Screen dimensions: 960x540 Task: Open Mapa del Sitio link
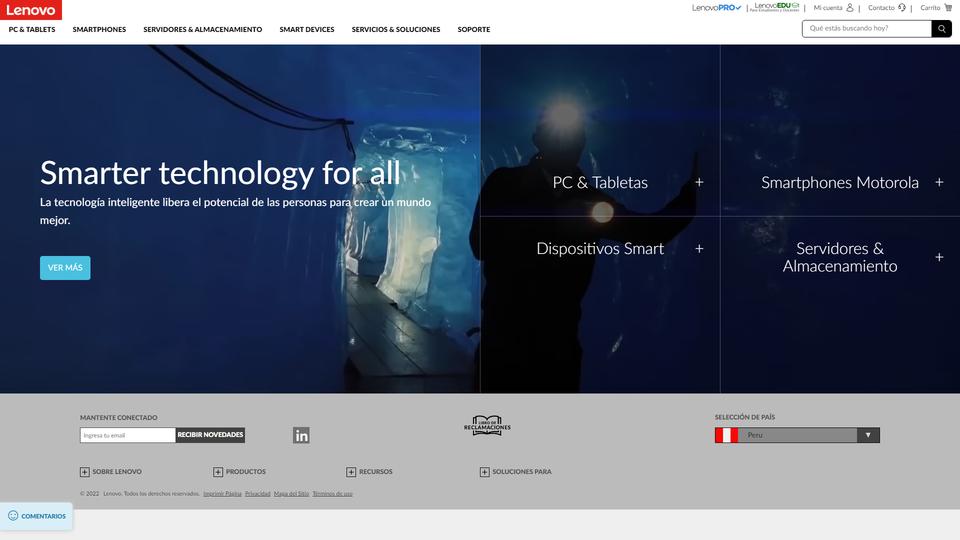[291, 493]
